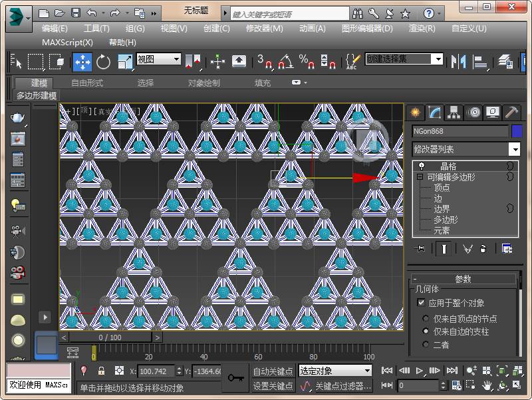Screen dimensions: 532x400
Task: Click the 自动关键点 button
Action: point(273,371)
